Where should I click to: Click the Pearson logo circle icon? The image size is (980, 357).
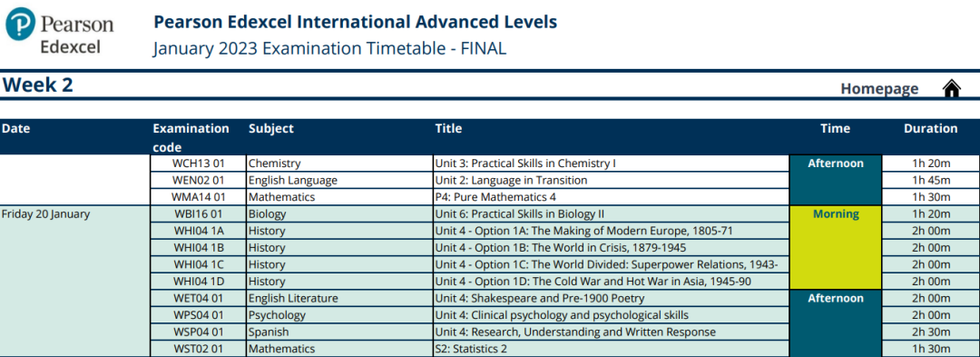pos(21,24)
